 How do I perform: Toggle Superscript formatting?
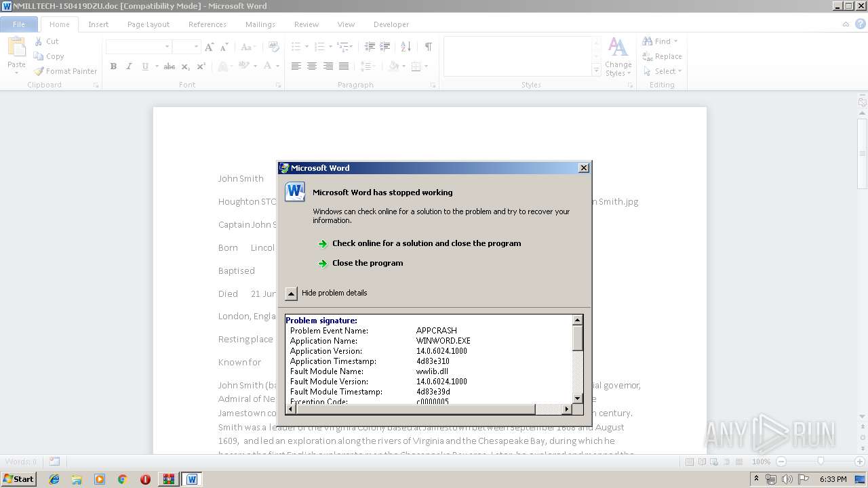click(201, 66)
